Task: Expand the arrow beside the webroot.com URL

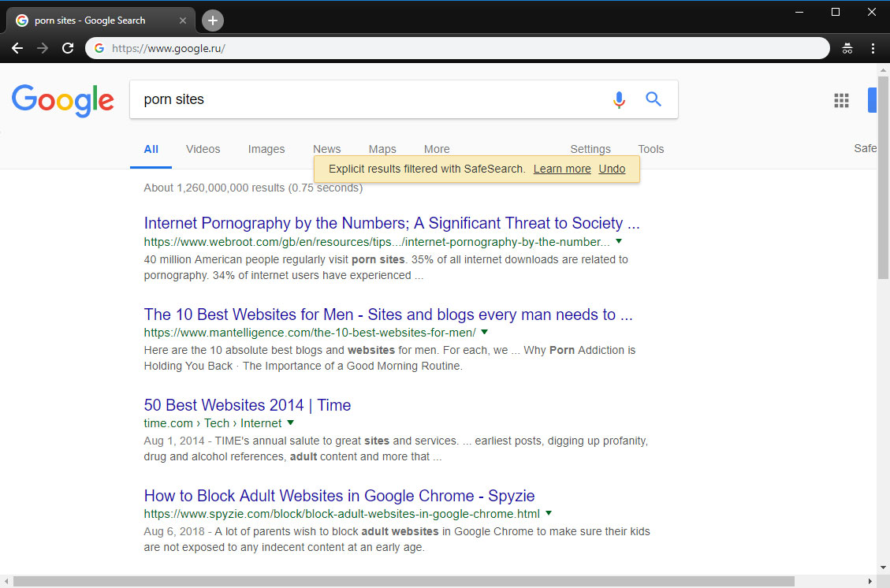Action: (619, 241)
